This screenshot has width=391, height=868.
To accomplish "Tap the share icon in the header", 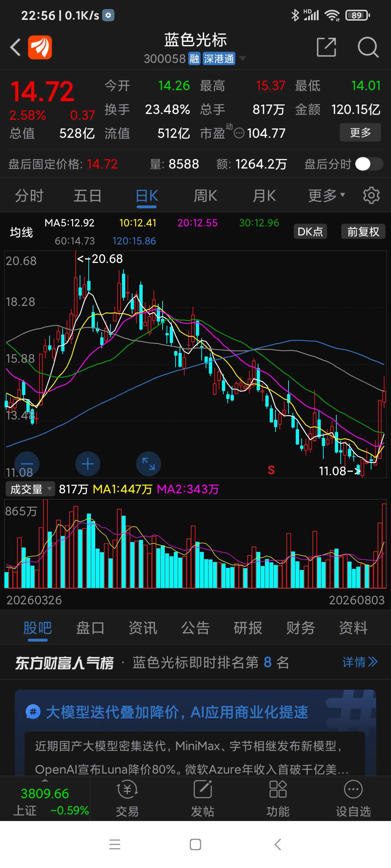I will coord(327,47).
